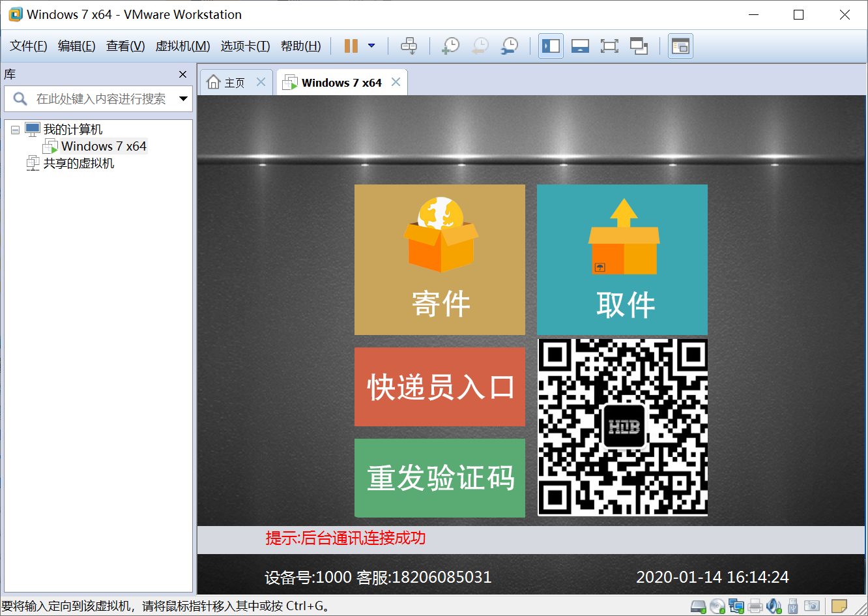Click the camera device status bar icon
The image size is (868, 616).
pos(812,607)
